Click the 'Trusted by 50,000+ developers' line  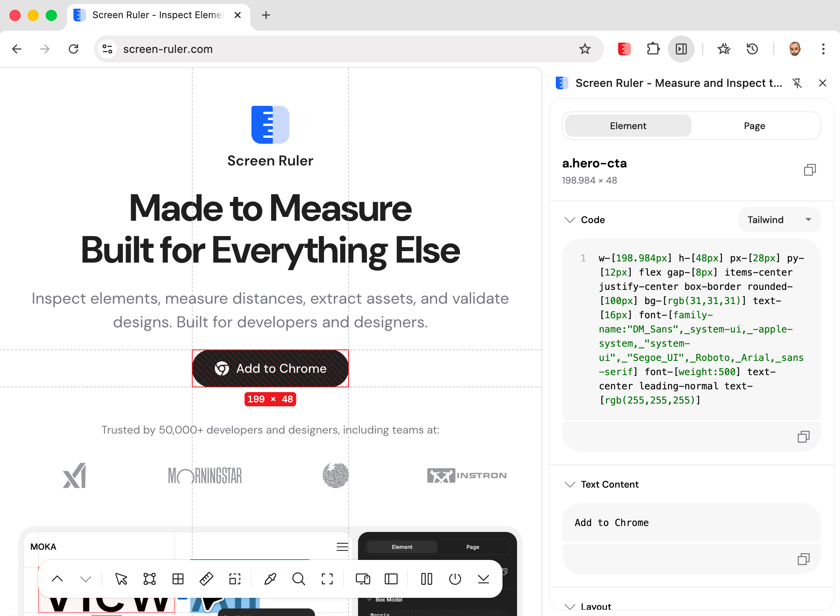[270, 430]
